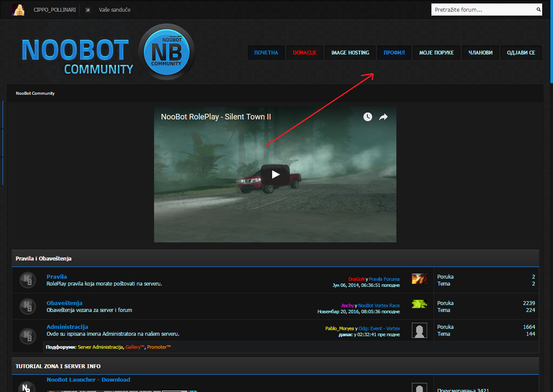Viewport: 553px width, 392px height.
Task: Click the NB round community logo
Action: tap(167, 52)
